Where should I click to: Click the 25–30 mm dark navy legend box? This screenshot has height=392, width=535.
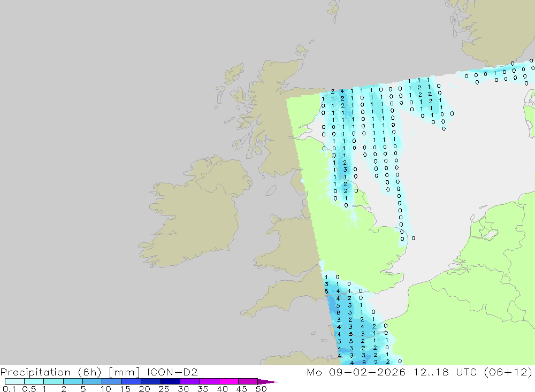point(170,381)
